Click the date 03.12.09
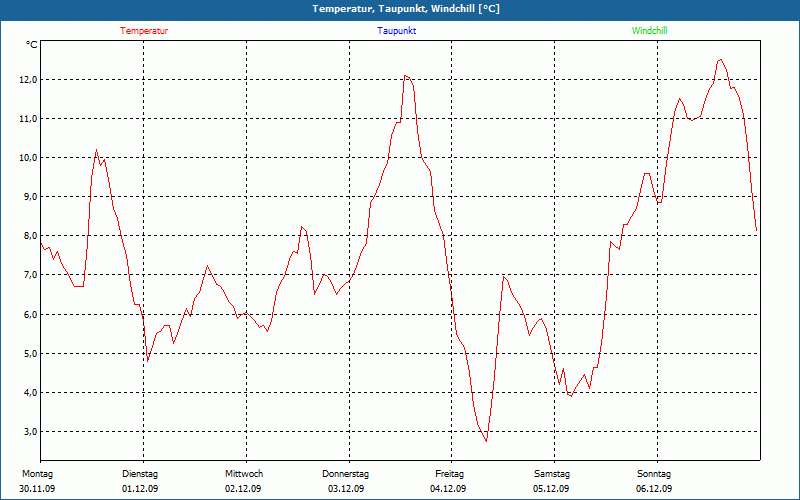800x500 pixels. [346, 489]
